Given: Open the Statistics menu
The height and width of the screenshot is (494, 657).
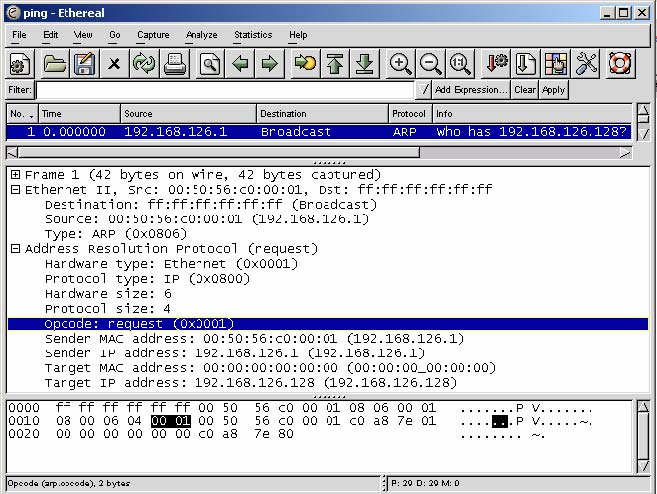Looking at the screenshot, I should [x=253, y=35].
